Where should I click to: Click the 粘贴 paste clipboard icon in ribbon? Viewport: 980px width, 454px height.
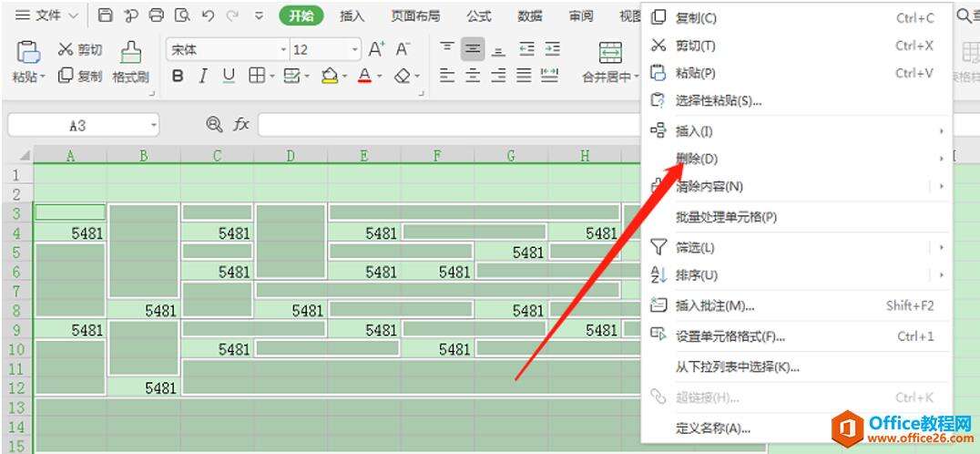point(28,52)
